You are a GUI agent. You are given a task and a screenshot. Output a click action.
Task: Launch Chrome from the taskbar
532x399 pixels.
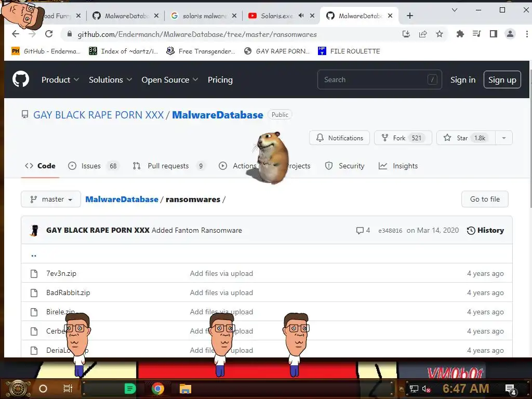pos(158,389)
